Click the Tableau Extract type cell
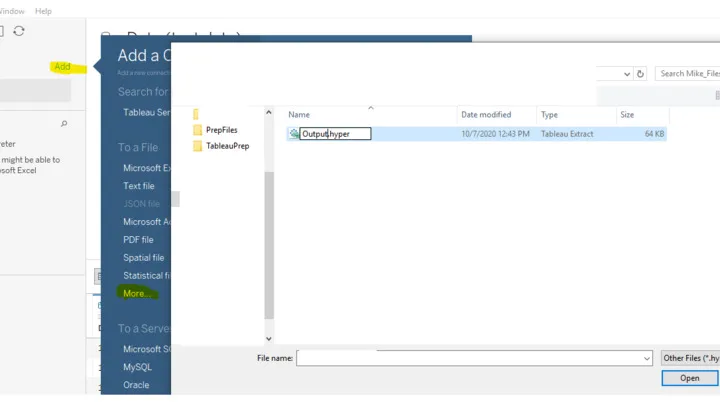The width and height of the screenshot is (720, 402). point(567,134)
